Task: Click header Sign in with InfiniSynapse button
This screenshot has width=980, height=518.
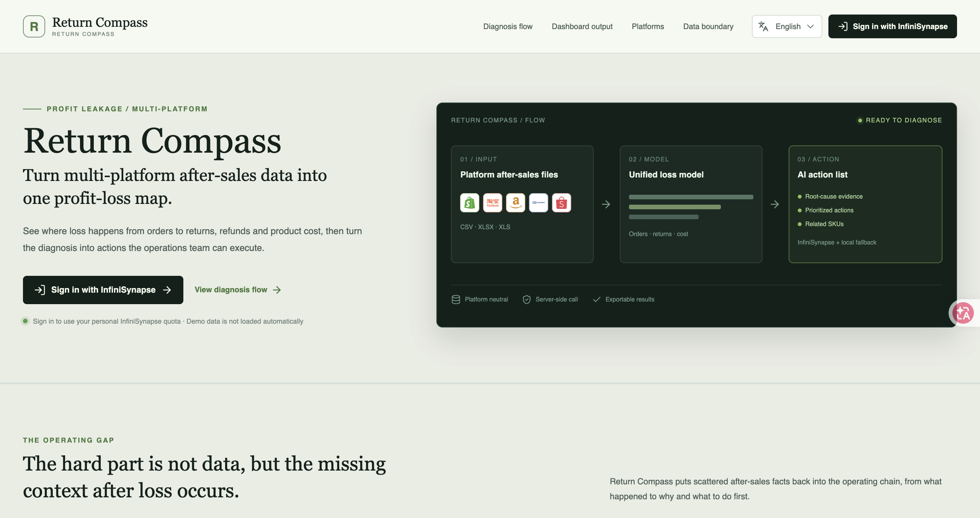Action: point(892,26)
